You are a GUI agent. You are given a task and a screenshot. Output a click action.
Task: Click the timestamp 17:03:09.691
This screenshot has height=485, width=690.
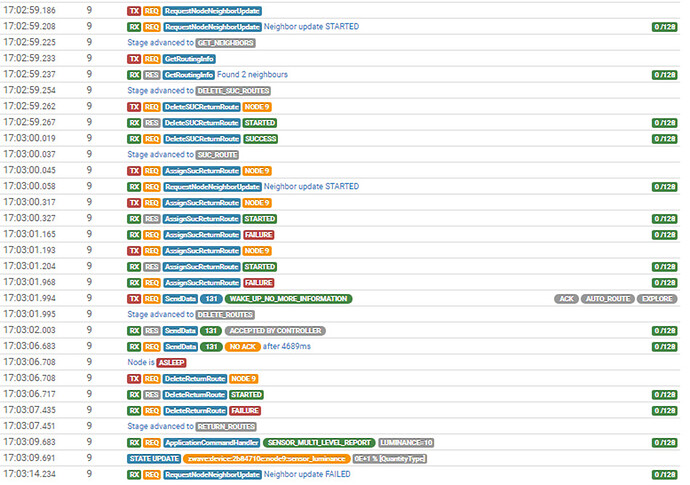point(29,458)
